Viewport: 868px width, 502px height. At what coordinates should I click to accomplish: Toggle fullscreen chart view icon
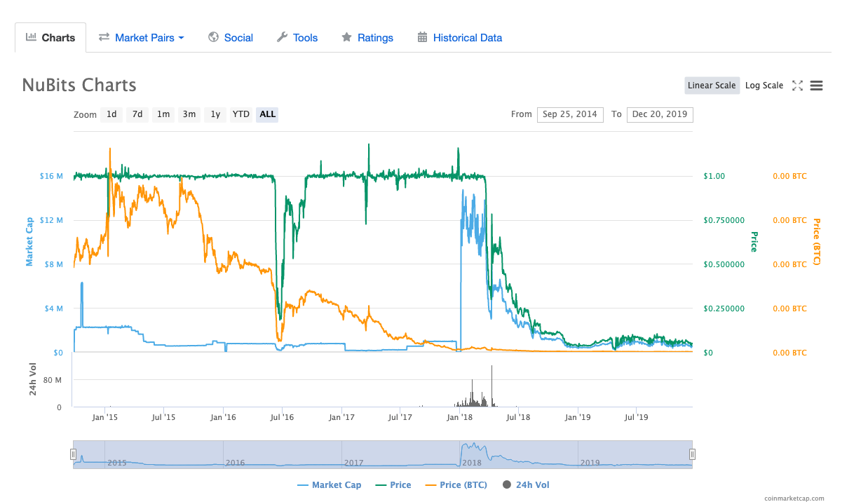click(x=797, y=86)
